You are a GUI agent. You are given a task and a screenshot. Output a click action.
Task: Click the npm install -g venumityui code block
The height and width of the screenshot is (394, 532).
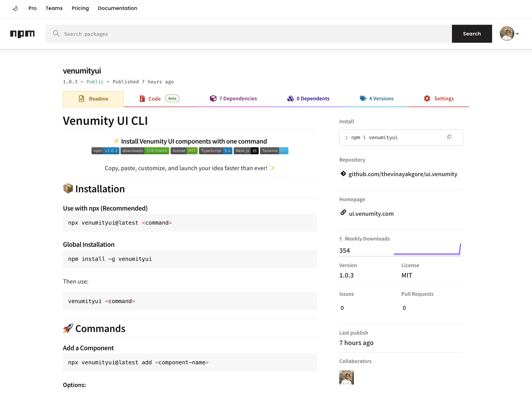point(190,259)
